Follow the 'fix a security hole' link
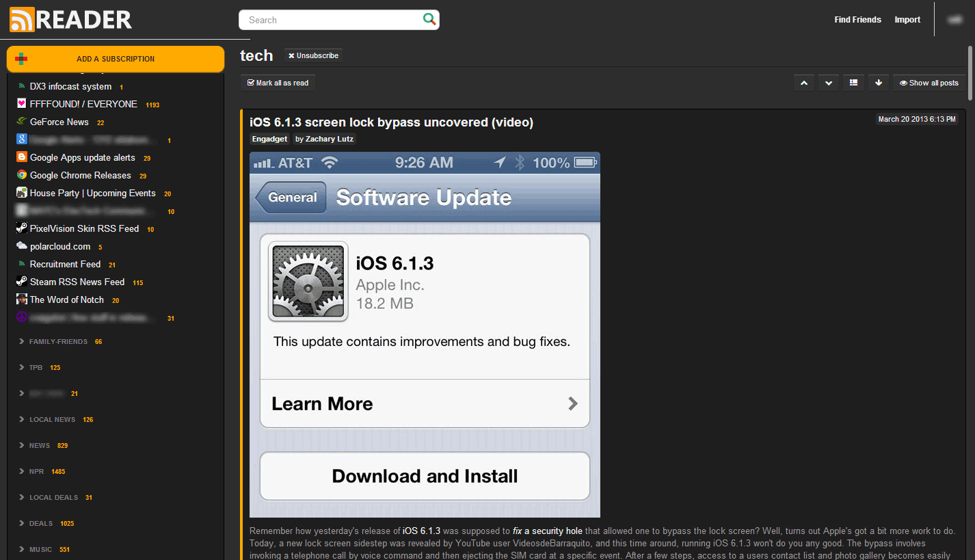 [x=548, y=531]
